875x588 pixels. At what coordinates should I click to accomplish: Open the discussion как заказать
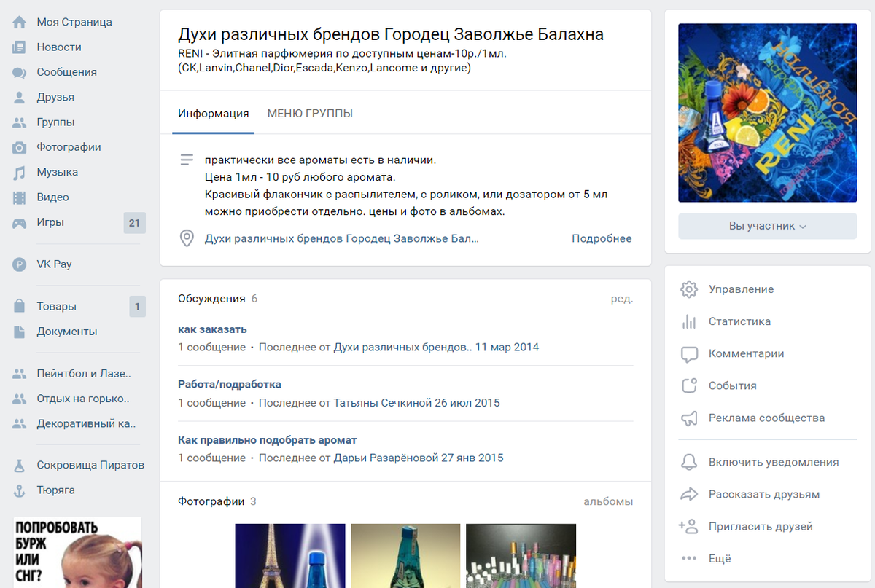click(x=212, y=329)
